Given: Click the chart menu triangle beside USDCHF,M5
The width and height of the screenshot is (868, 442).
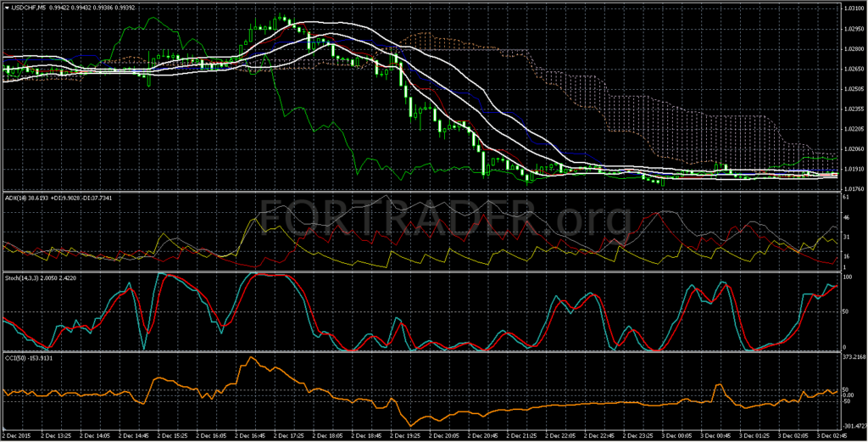Looking at the screenshot, I should click(7, 8).
